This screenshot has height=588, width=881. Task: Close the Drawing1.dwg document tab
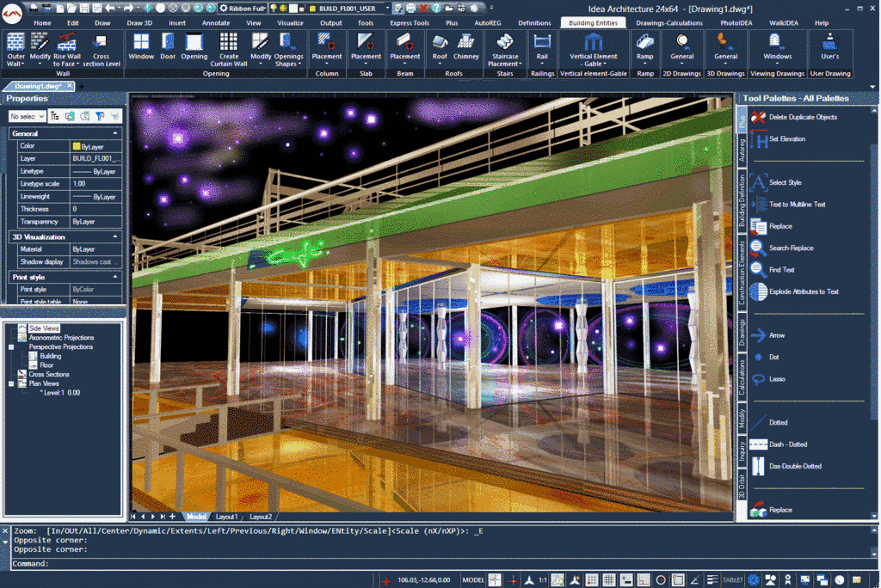[69, 86]
